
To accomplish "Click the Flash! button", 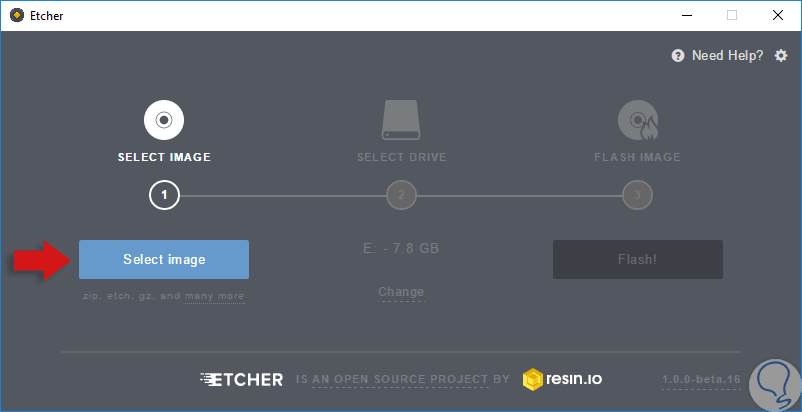I will (637, 260).
